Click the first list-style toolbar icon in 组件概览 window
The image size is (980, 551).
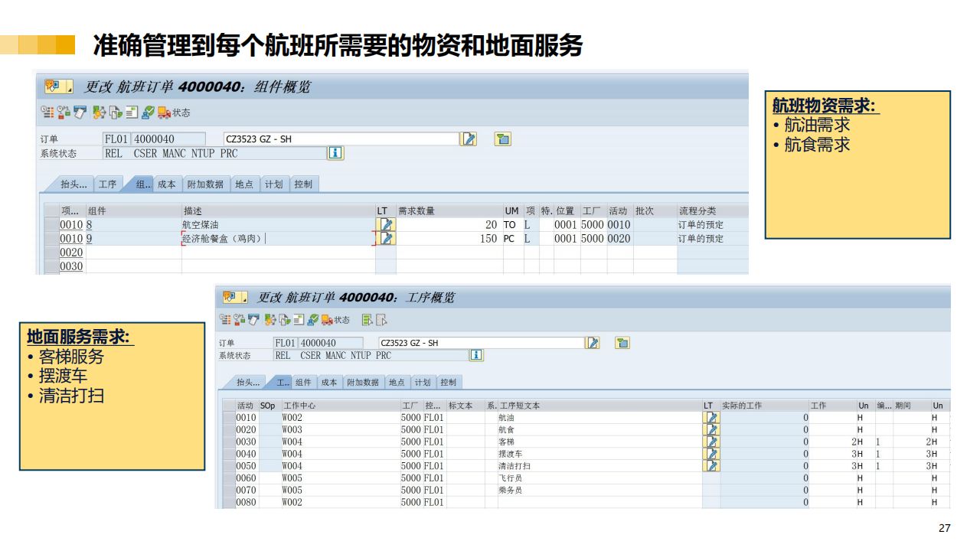[47, 112]
